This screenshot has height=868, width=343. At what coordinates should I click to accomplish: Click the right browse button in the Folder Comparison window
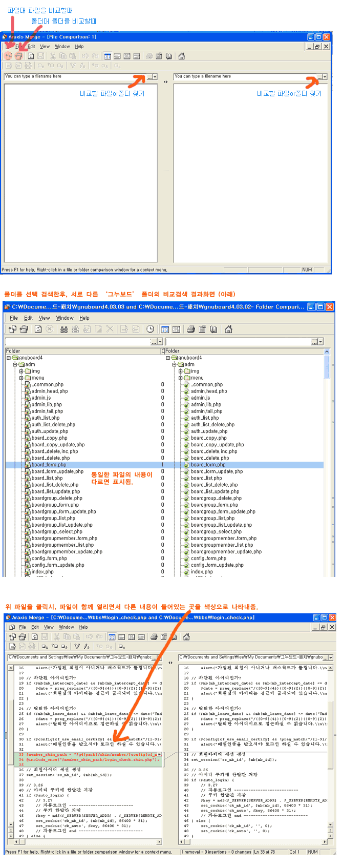click(314, 342)
